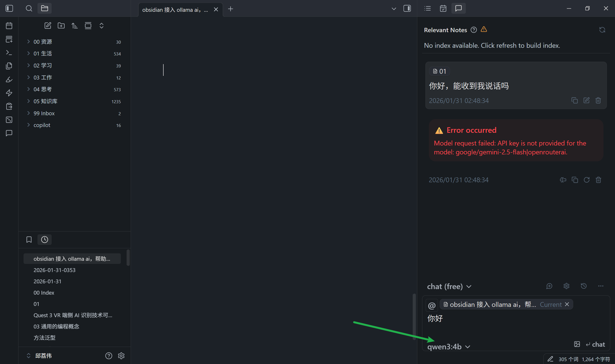This screenshot has height=364, width=615.
Task: Create a new folder in file explorer
Action: click(x=61, y=25)
